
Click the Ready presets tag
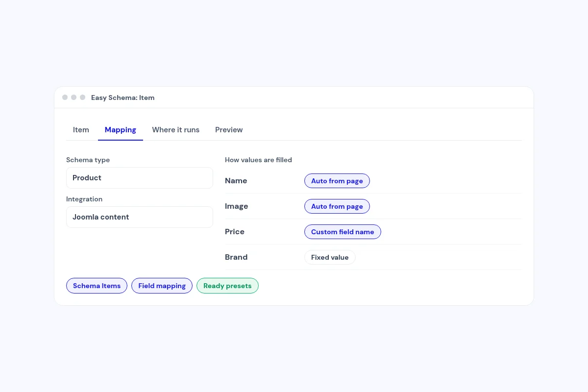(227, 286)
